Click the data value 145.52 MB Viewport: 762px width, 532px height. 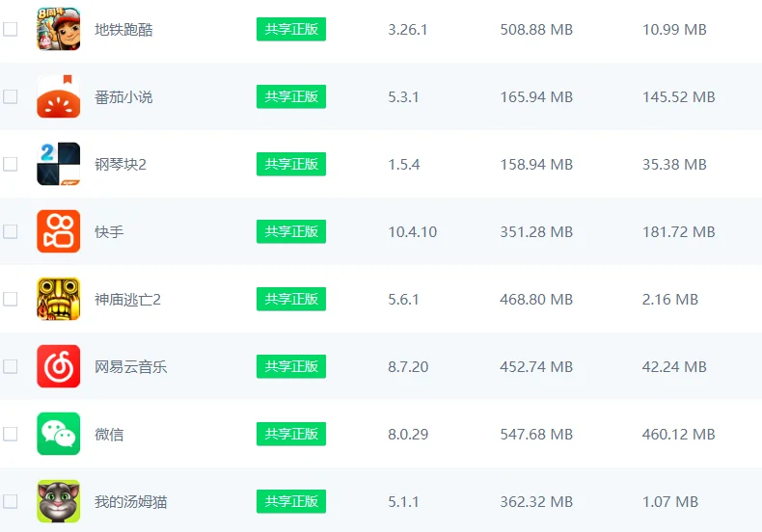pyautogui.click(x=679, y=97)
